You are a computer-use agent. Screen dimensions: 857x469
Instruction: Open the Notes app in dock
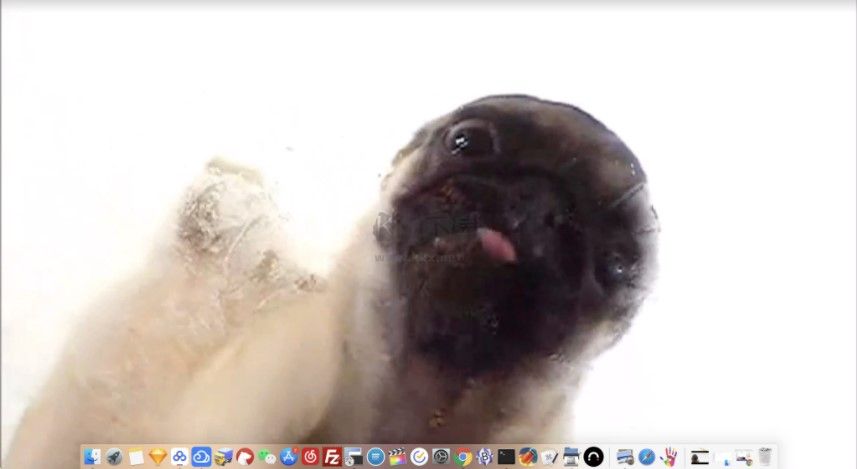click(136, 457)
